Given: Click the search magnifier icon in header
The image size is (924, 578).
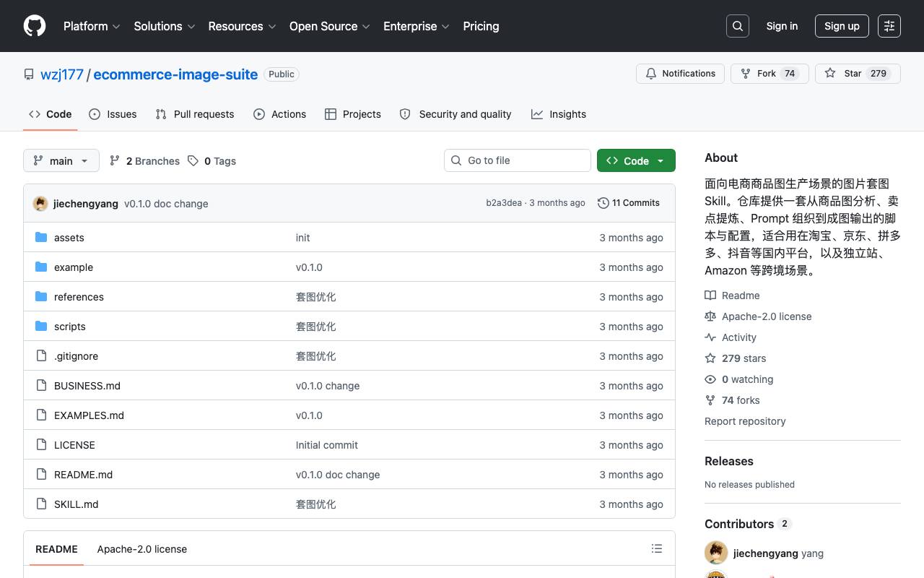Looking at the screenshot, I should pos(738,26).
